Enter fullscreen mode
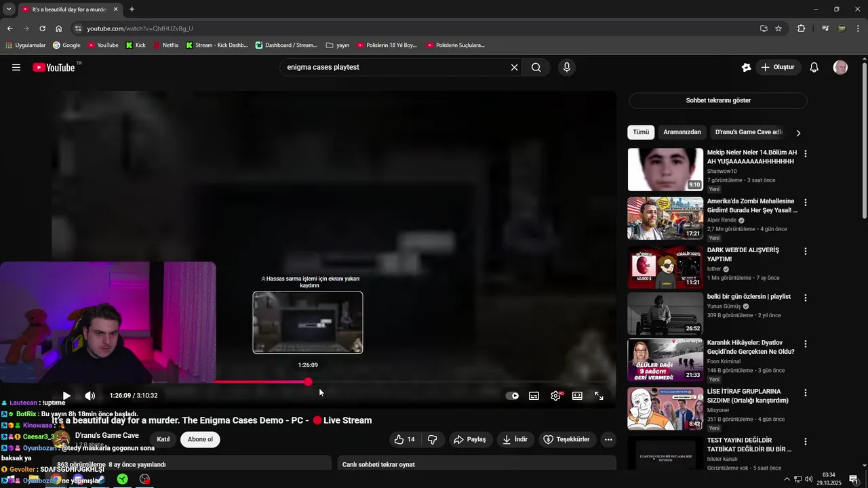Screen dimensions: 868x488 click(599, 396)
